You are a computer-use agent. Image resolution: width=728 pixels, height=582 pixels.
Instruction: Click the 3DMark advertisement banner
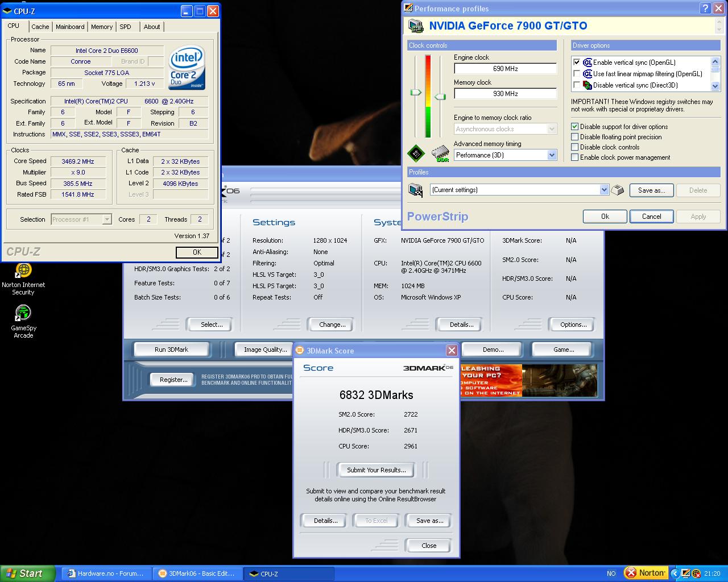click(529, 380)
